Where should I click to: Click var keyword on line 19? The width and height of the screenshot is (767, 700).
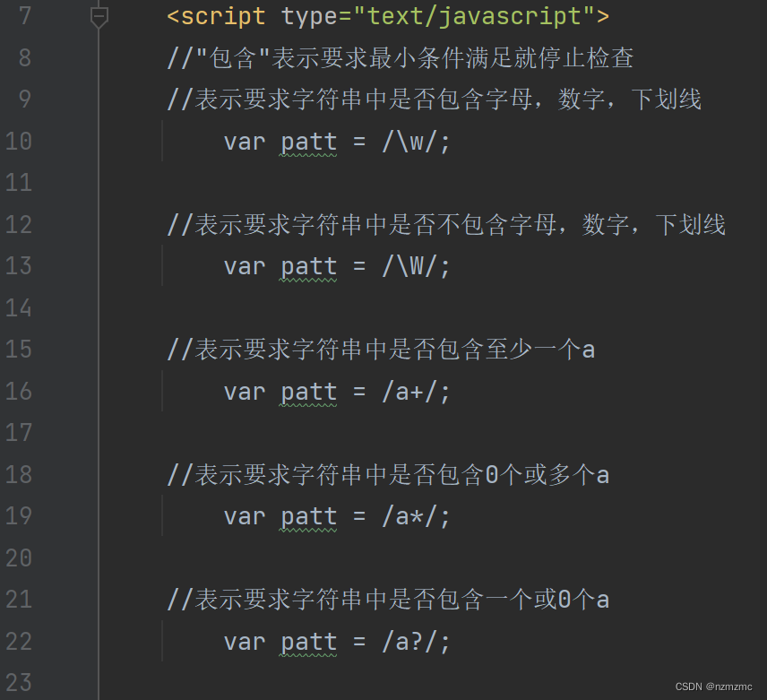[245, 517]
